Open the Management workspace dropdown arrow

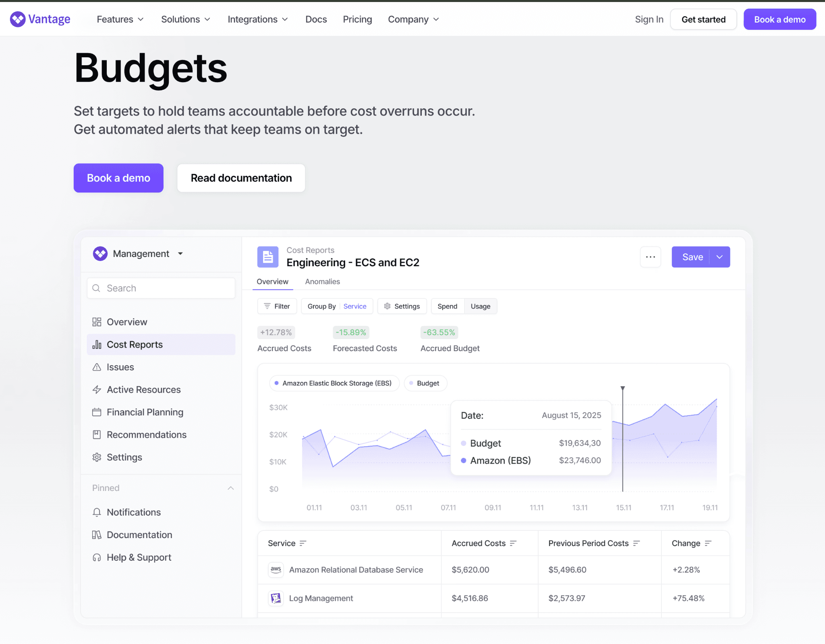pyautogui.click(x=180, y=254)
